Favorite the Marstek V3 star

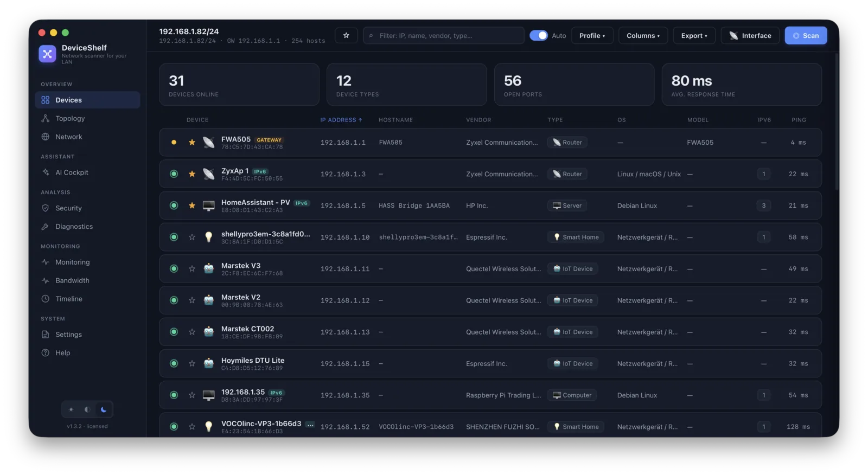click(x=192, y=269)
